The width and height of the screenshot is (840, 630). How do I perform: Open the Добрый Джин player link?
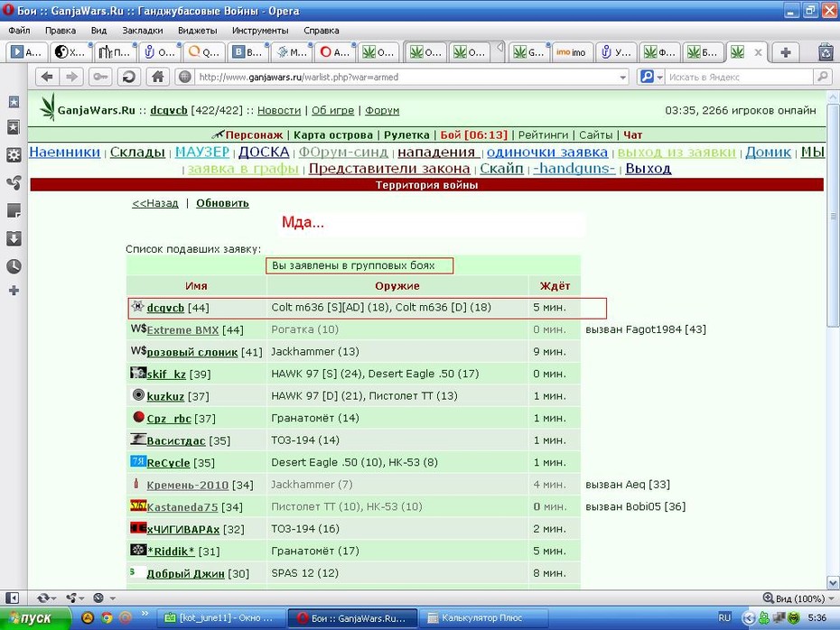(x=185, y=574)
